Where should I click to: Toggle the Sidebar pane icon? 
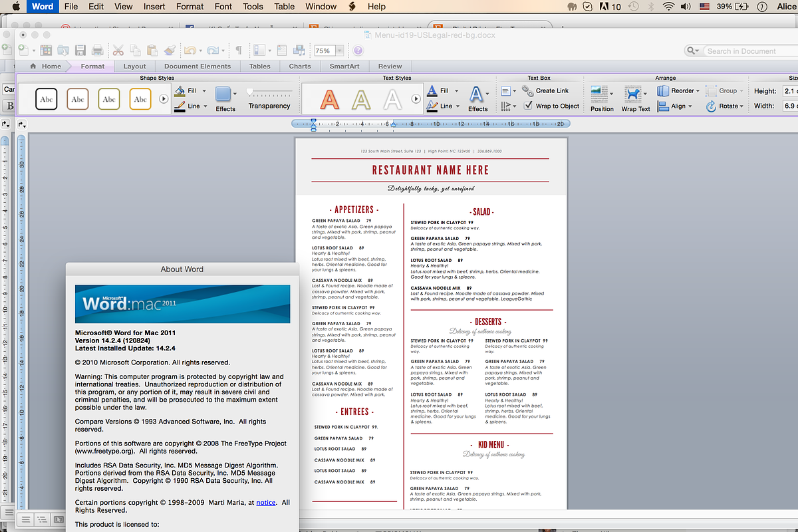(x=259, y=50)
